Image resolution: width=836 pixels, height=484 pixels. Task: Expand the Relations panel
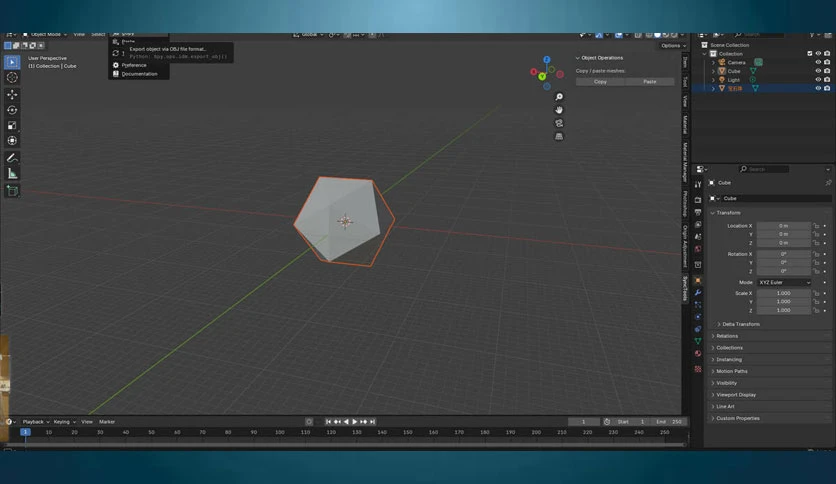coord(725,336)
